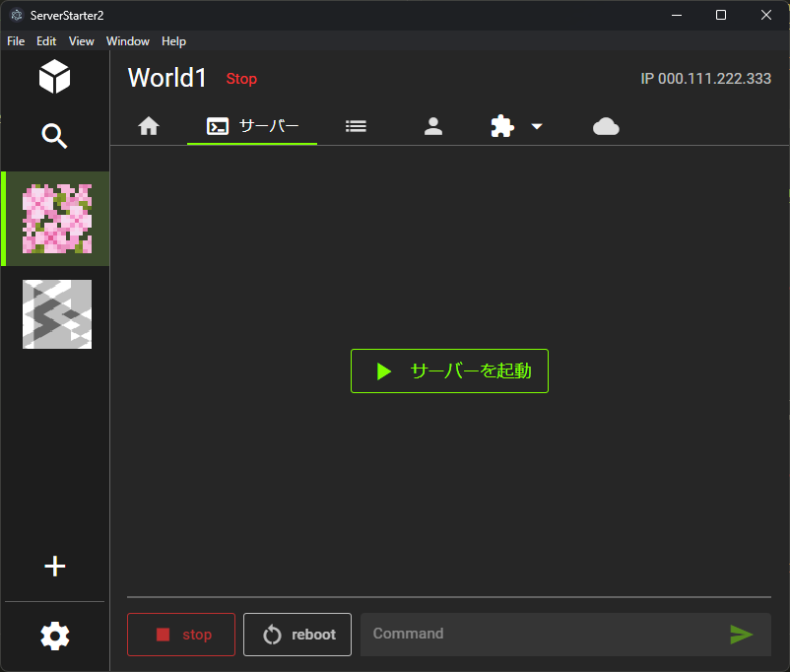Screen dimensions: 790x672
Task: Open the player person tab icon
Action: (x=433, y=126)
